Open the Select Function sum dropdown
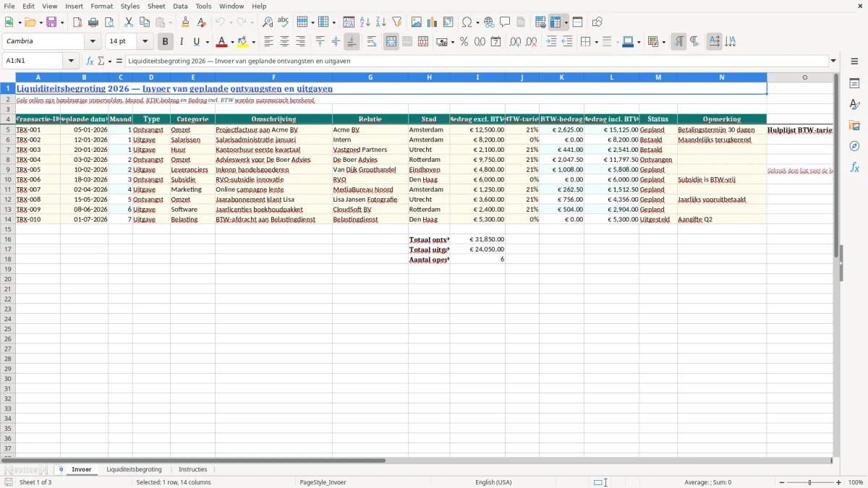This screenshot has height=488, width=868. (x=110, y=61)
